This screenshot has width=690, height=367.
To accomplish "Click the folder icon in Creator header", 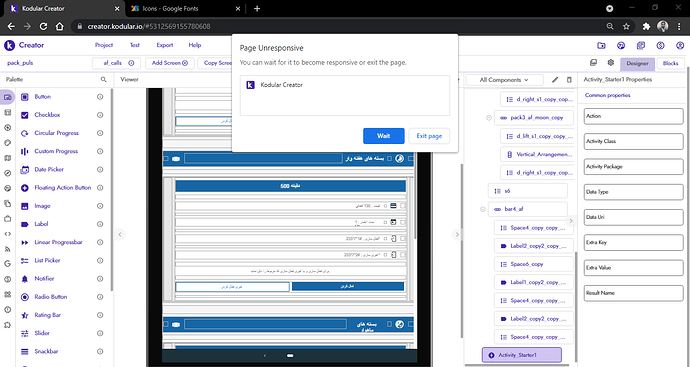I will [x=601, y=45].
